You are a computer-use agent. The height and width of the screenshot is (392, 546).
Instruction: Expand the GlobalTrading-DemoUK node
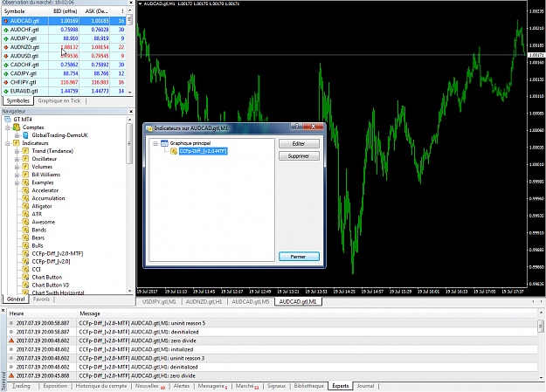pyautogui.click(x=17, y=135)
